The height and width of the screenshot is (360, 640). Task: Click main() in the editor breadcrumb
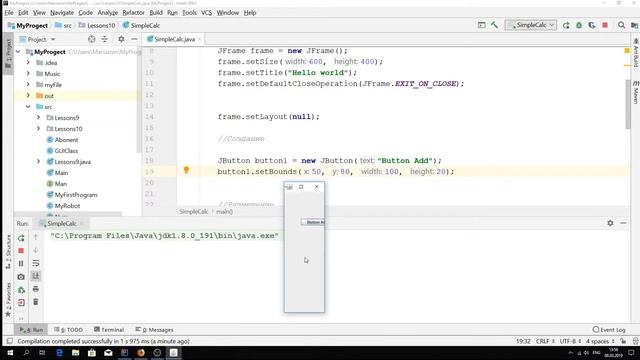224,211
